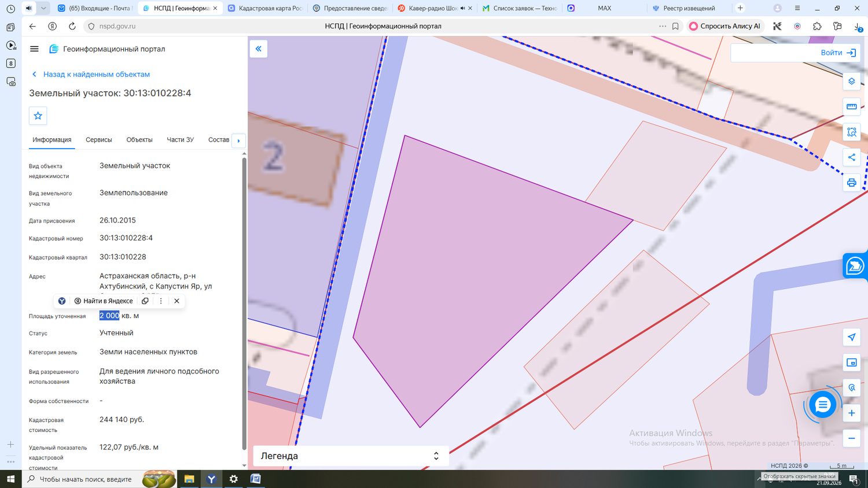The width and height of the screenshot is (868, 488).
Task: Zoom out with the minus button
Action: pos(851,438)
